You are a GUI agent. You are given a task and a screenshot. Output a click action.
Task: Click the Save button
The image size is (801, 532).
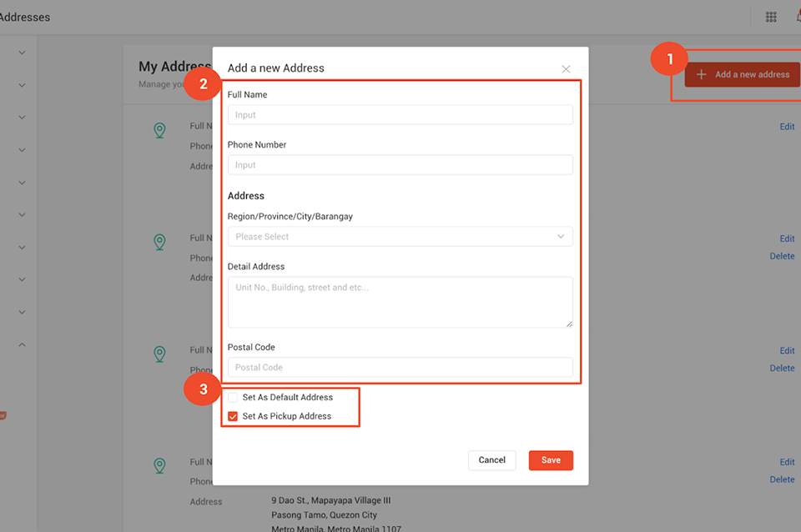coord(551,459)
